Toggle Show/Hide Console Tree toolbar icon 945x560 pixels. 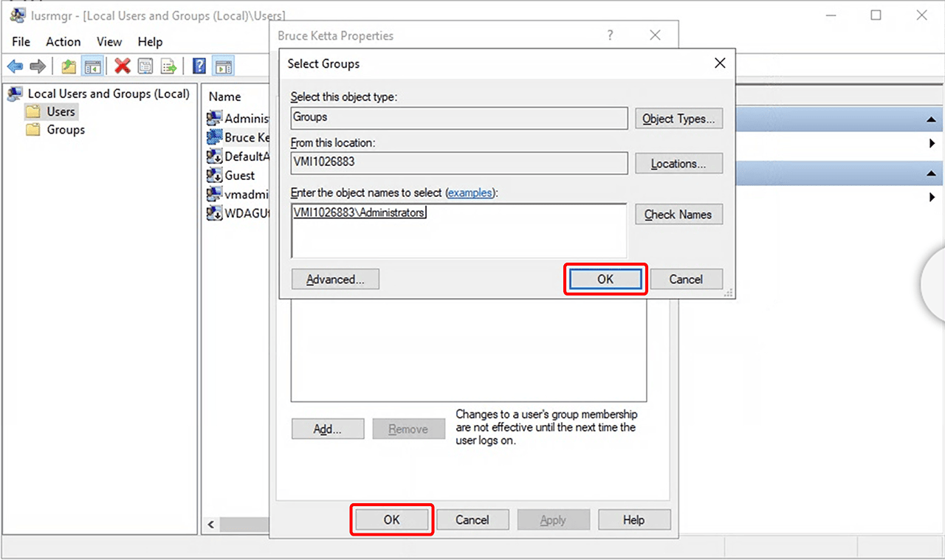click(x=92, y=66)
